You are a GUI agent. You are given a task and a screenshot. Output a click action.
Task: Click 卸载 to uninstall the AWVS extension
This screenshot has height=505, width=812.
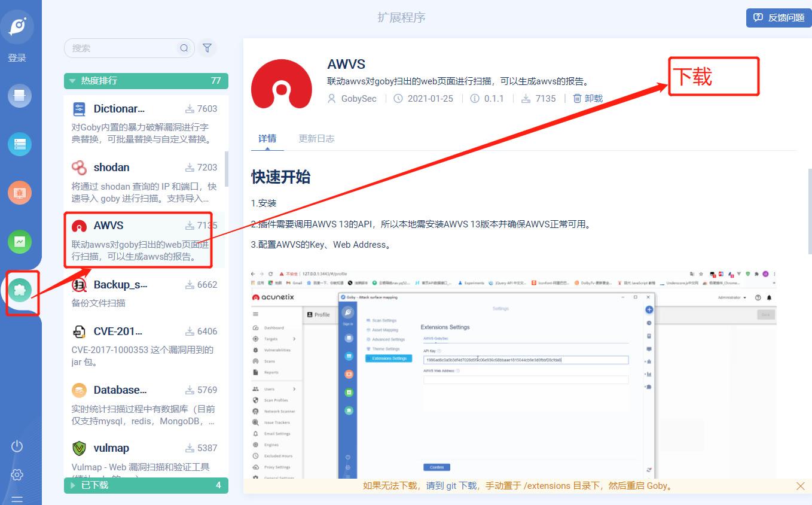[587, 99]
